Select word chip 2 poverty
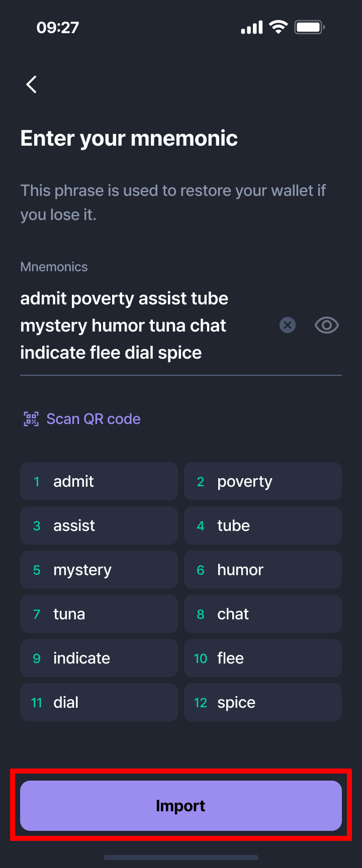Image resolution: width=362 pixels, height=868 pixels. tap(263, 481)
